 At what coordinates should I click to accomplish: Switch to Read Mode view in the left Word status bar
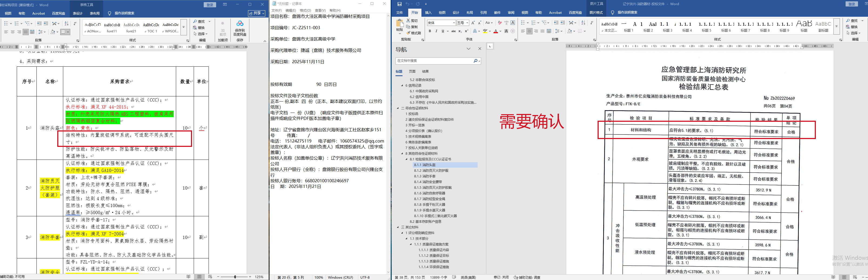tap(188, 277)
